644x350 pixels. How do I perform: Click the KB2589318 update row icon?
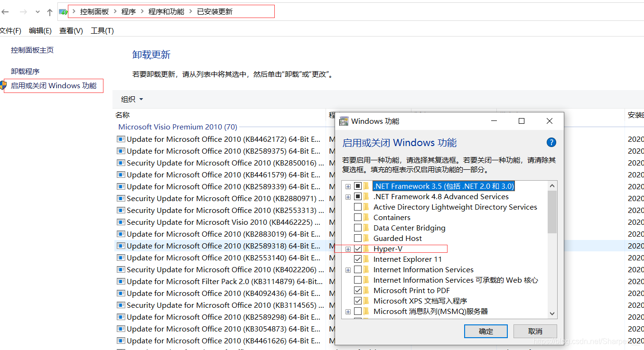coord(121,246)
